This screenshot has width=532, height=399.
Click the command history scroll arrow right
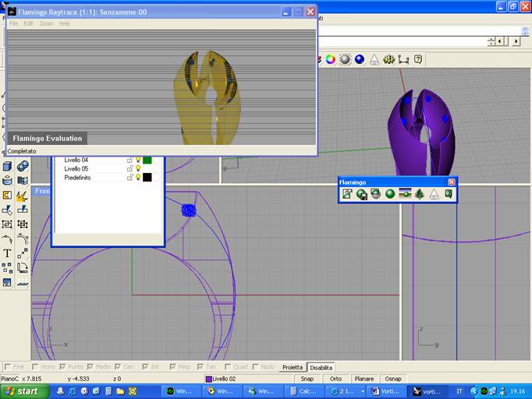click(x=516, y=42)
